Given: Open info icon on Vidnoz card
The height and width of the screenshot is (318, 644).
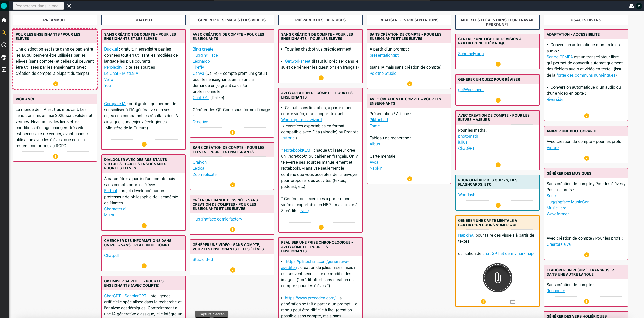Looking at the screenshot, I should [587, 158].
